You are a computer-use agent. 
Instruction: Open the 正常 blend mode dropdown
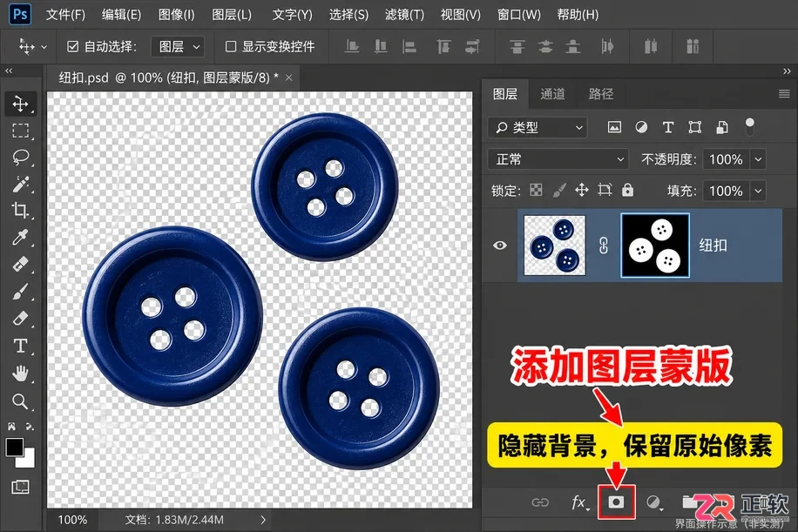[x=558, y=159]
